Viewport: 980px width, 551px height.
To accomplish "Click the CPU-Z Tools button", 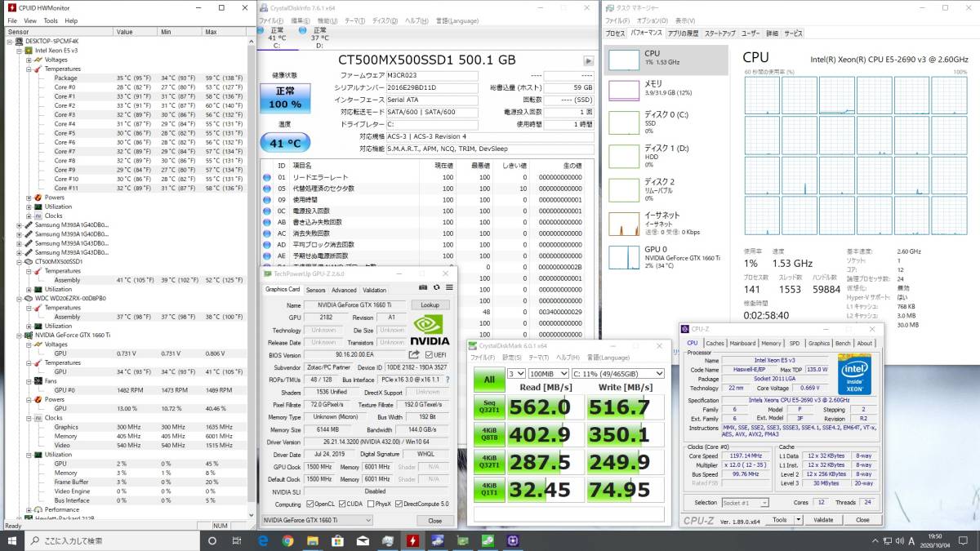I will 780,519.
